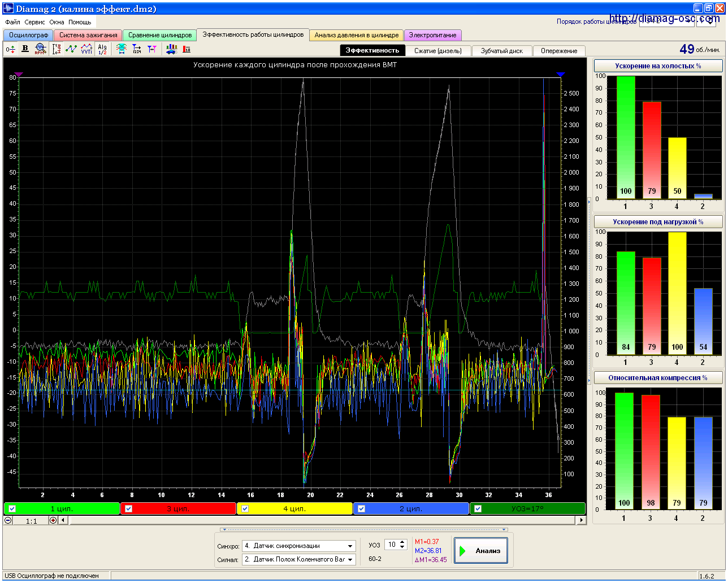
Task: Toggle the bold B toolbar icon
Action: 25,49
